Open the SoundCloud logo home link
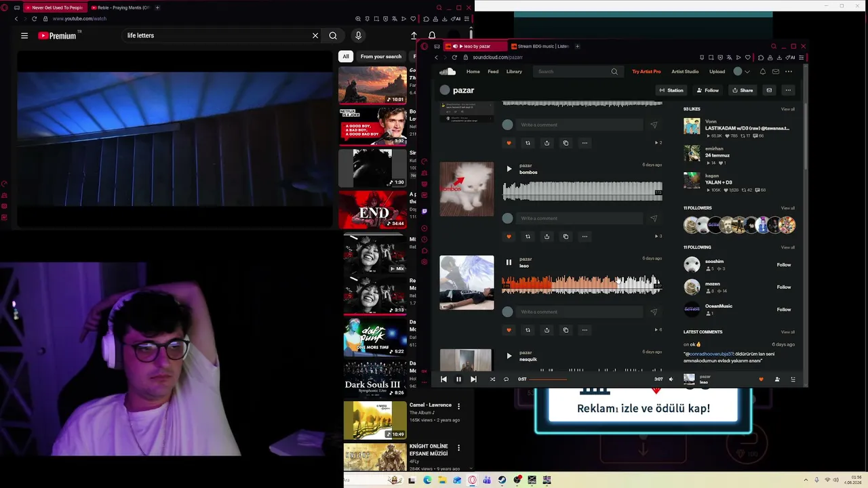Image resolution: width=868 pixels, height=488 pixels. (448, 71)
